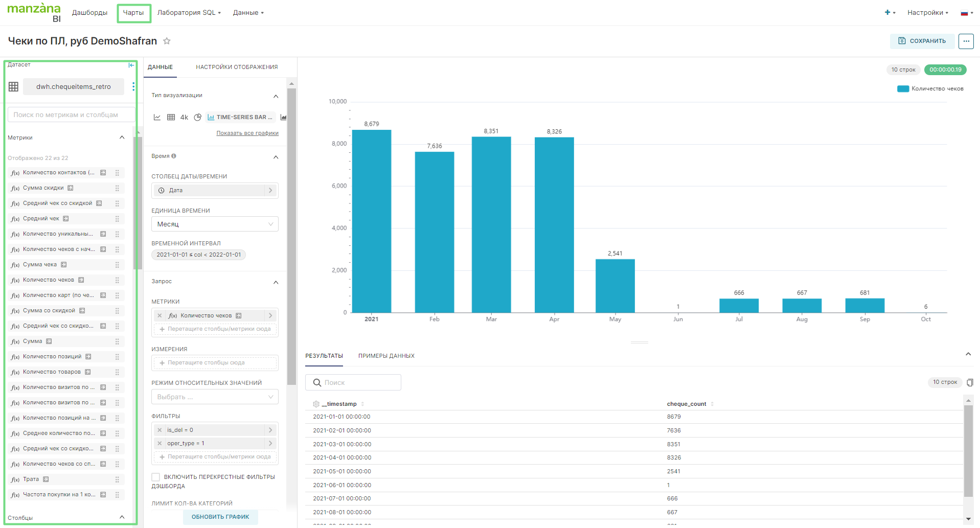Select the 4k big number visualization

click(184, 118)
